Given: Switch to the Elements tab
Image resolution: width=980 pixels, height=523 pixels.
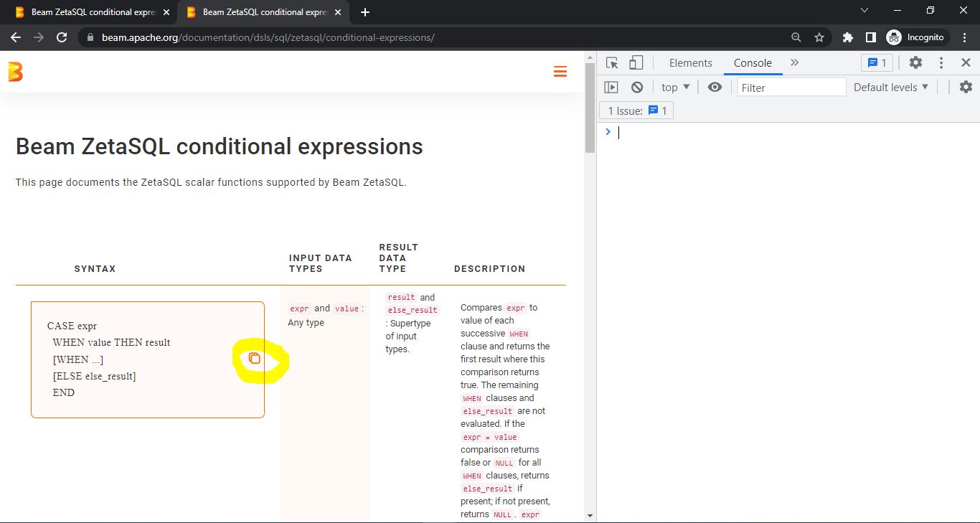Looking at the screenshot, I should (x=690, y=63).
